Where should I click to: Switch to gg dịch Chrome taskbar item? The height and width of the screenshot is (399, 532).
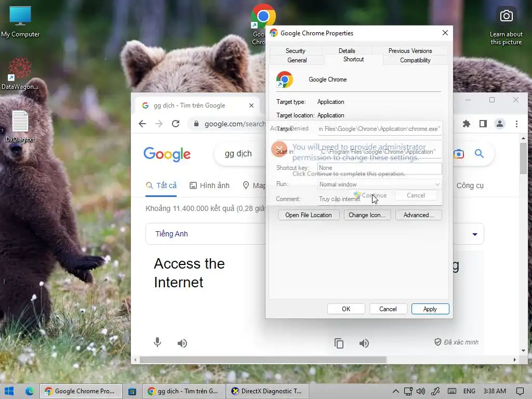[x=183, y=391]
